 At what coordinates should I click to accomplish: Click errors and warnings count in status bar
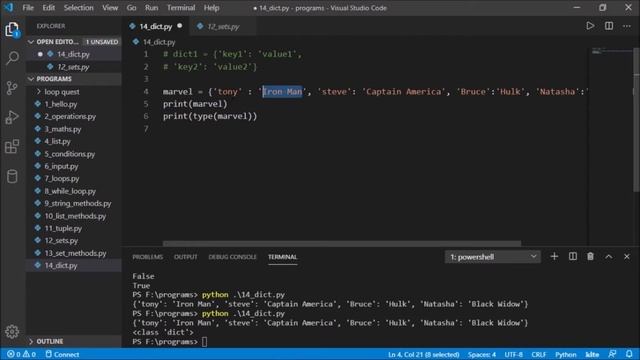21,354
